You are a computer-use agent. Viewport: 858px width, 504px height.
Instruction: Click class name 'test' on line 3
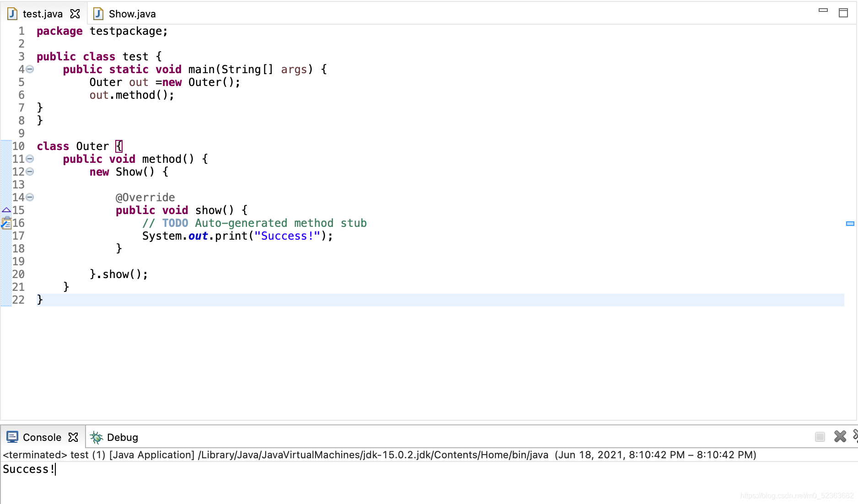click(135, 57)
